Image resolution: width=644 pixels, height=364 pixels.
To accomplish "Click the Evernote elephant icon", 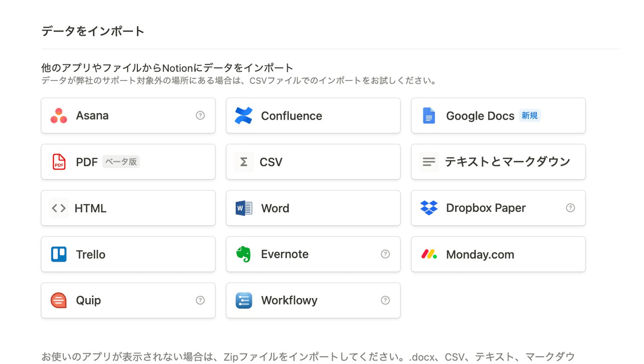I will pyautogui.click(x=244, y=254).
